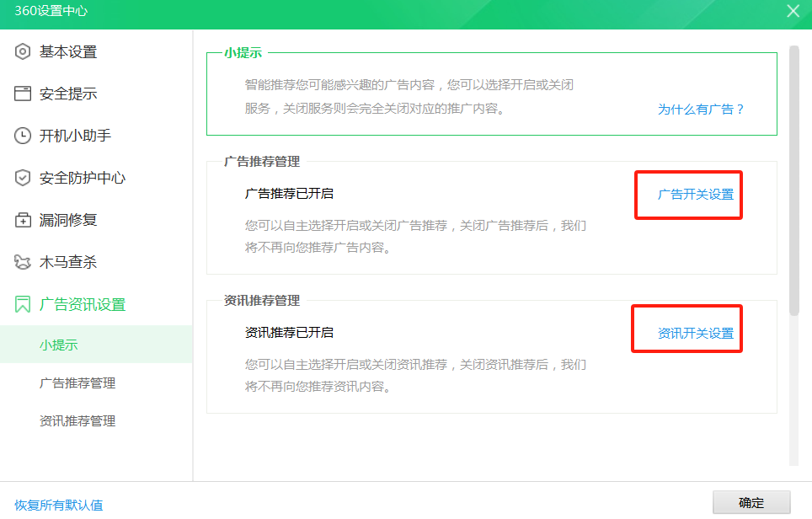The width and height of the screenshot is (812, 519).
Task: Open 资讯开关设置 link
Action: click(696, 333)
